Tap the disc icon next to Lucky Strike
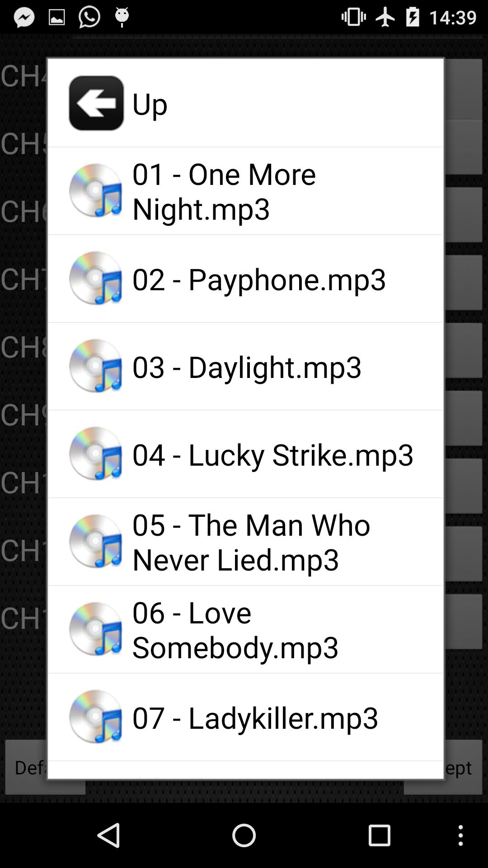This screenshot has height=868, width=488. (96, 454)
